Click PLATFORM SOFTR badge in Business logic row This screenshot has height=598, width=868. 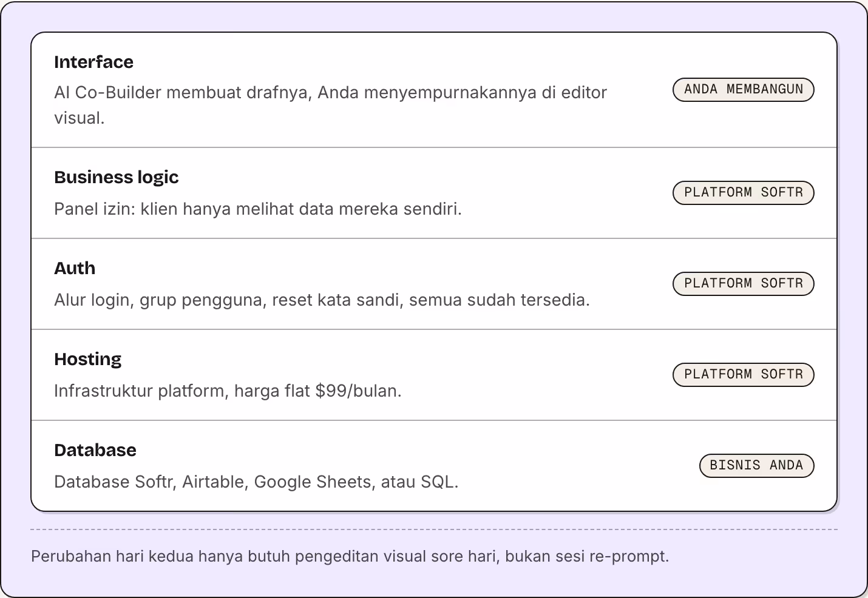coord(743,193)
